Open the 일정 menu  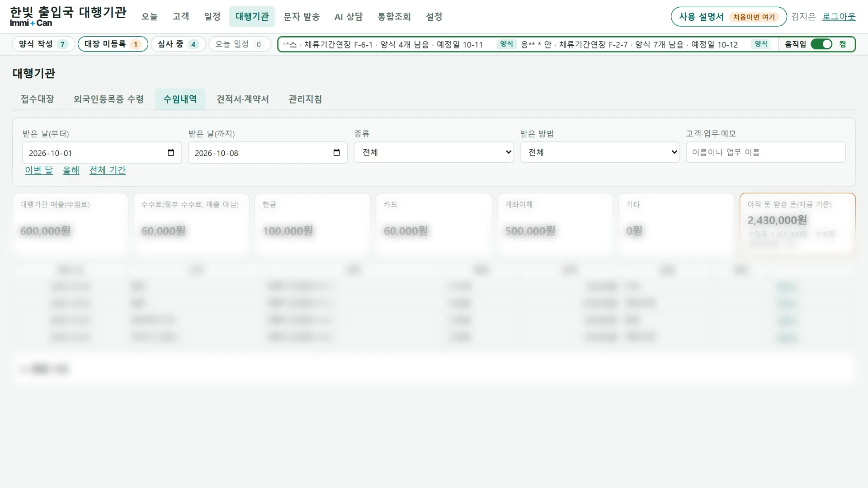pos(212,16)
